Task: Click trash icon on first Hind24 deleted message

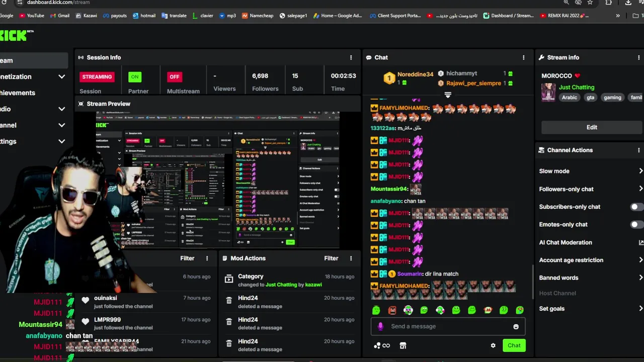Action: pyautogui.click(x=229, y=301)
